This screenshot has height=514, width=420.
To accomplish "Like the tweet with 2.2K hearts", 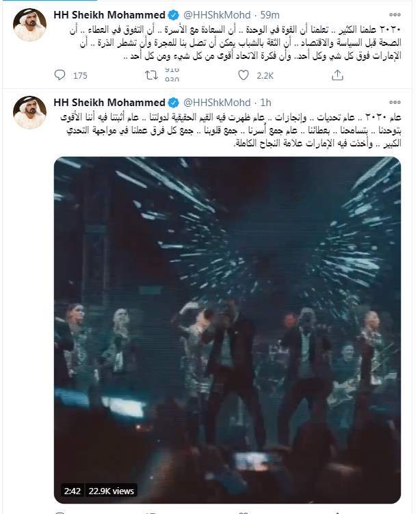I will (x=244, y=75).
